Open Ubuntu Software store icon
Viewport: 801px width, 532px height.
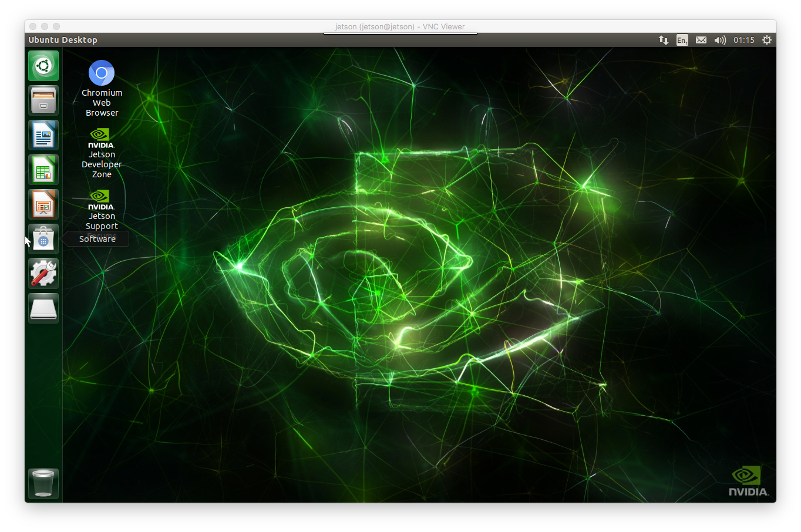pos(43,239)
